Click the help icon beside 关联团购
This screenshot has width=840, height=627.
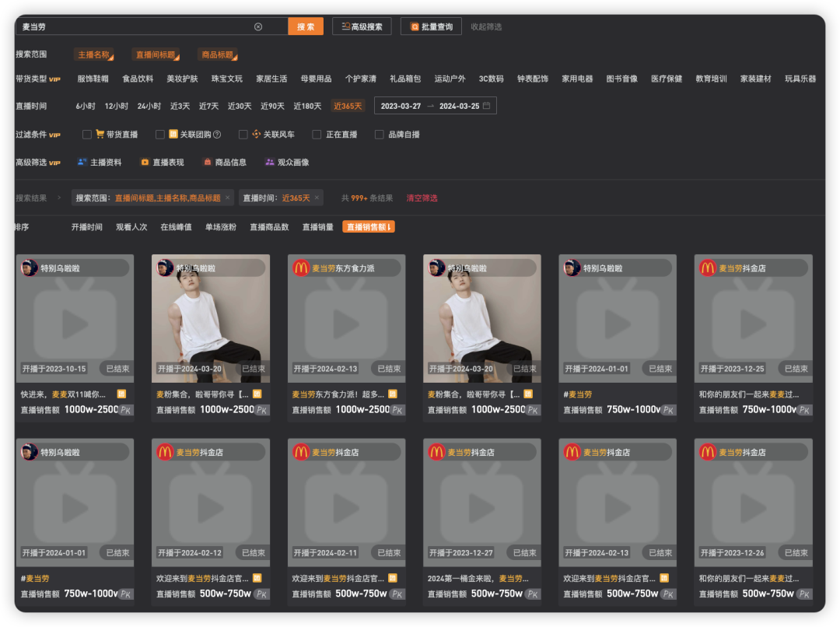pyautogui.click(x=217, y=135)
